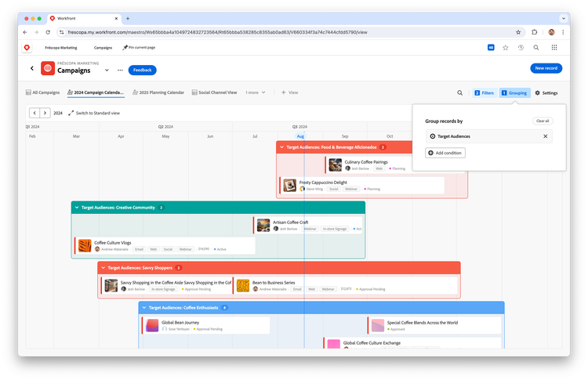
Task: Switch to the Social Channel View tab
Action: click(x=214, y=92)
